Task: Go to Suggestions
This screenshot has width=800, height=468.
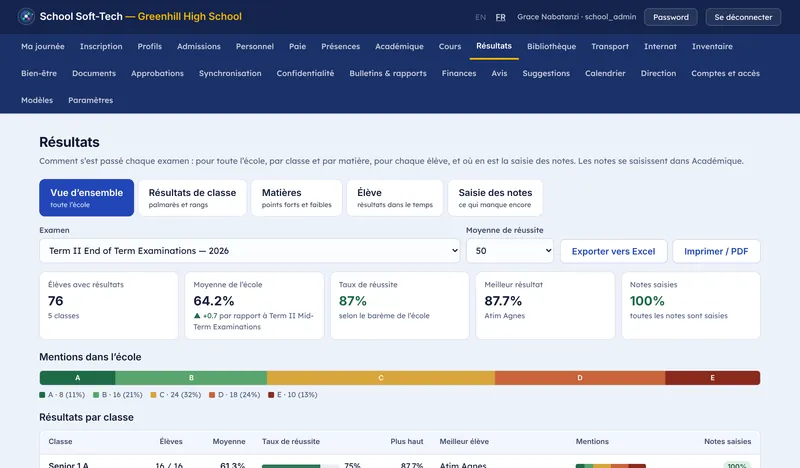Action: (x=546, y=73)
